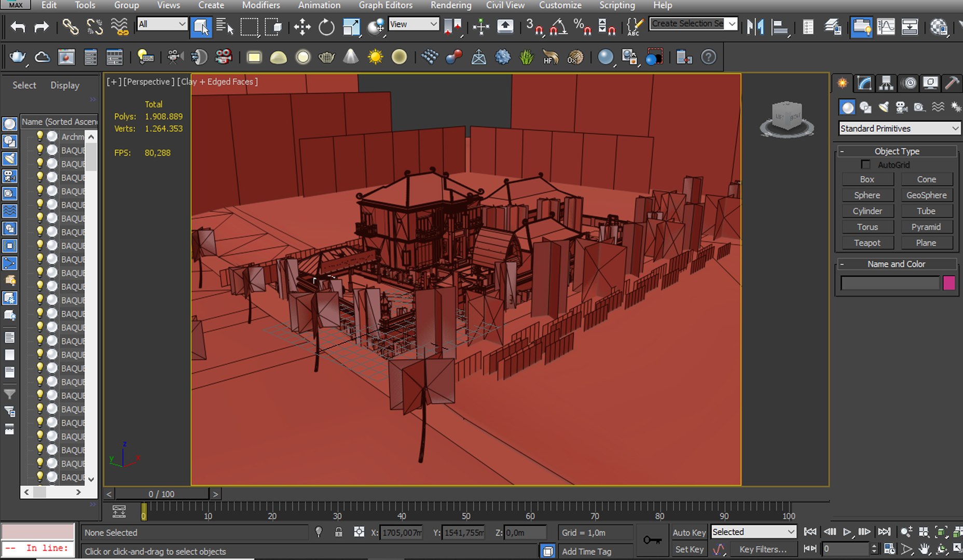Open Select by Name dialog icon
This screenshot has width=963, height=560.
click(x=225, y=26)
